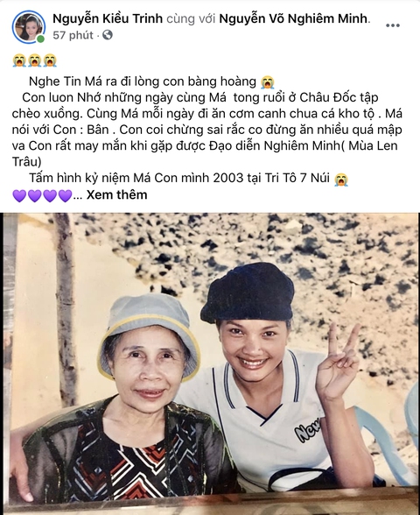Screen dimensions: 420x515
Task: Click crying emoji after '7 Núi'
Action: pyautogui.click(x=341, y=179)
